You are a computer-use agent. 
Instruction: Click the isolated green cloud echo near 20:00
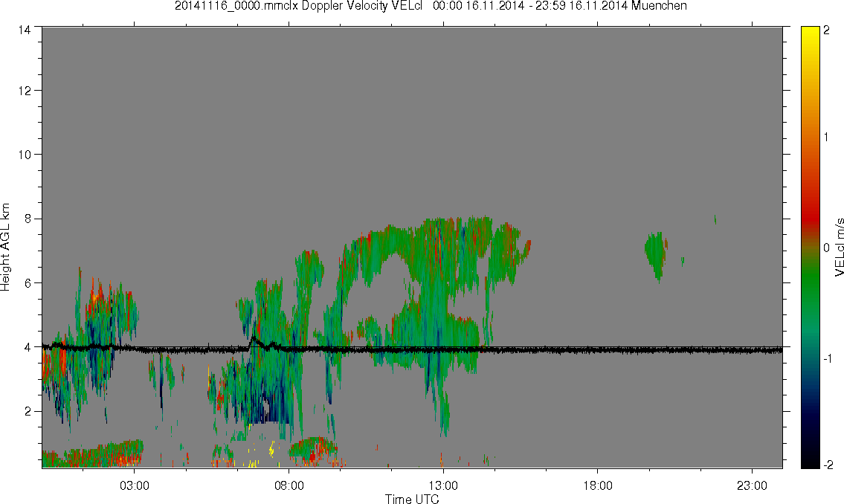656,256
